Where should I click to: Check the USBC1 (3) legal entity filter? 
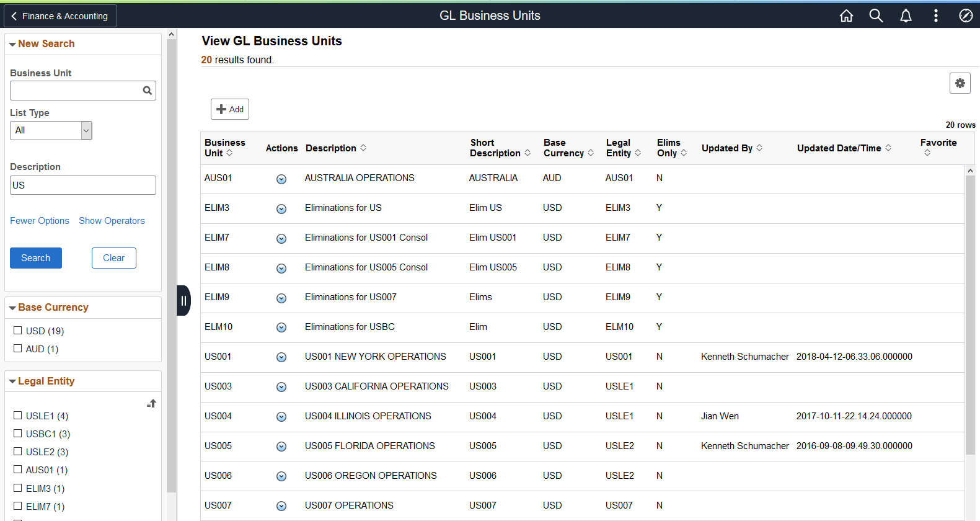click(x=18, y=434)
